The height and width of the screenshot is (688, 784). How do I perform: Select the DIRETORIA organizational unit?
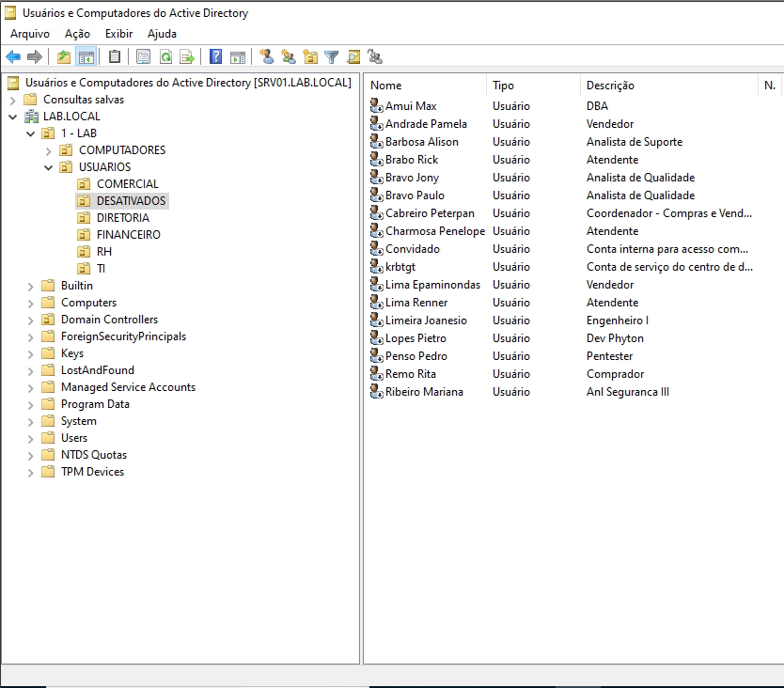pos(123,218)
